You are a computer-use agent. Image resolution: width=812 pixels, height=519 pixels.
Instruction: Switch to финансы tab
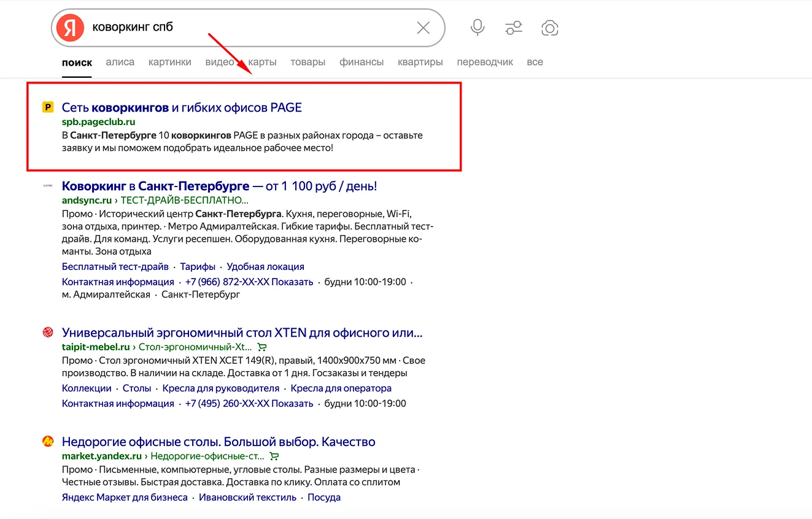[362, 62]
